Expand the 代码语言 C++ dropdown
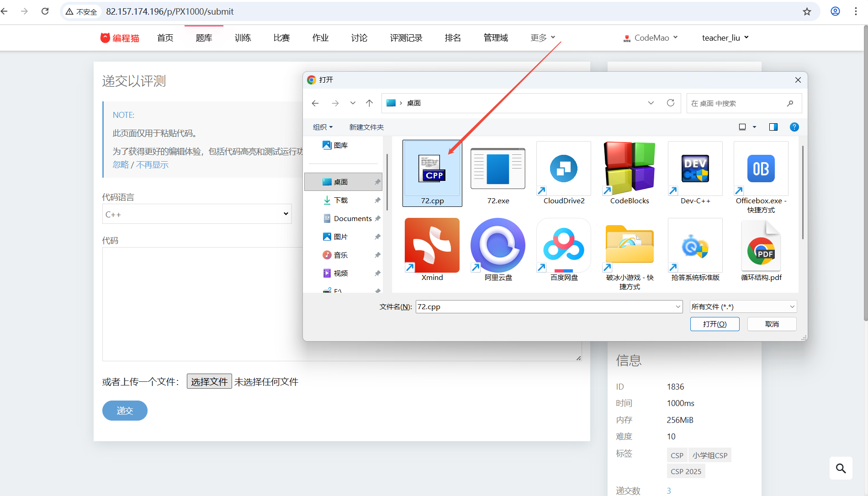This screenshot has width=868, height=496. tap(197, 214)
